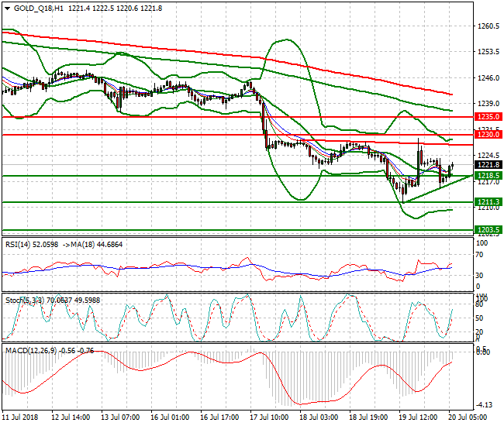Select the MACD(12,26,9) indicator label
Screen dimensions: 504x426
point(31,351)
